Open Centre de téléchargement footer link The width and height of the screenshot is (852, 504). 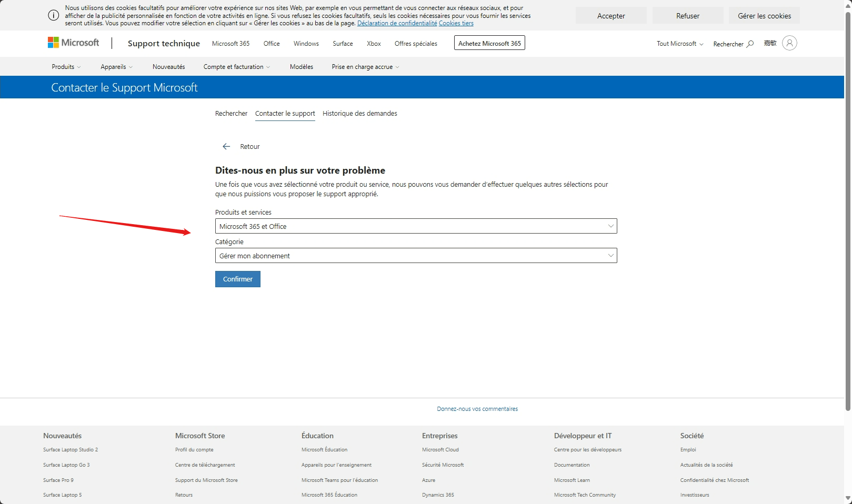(205, 465)
